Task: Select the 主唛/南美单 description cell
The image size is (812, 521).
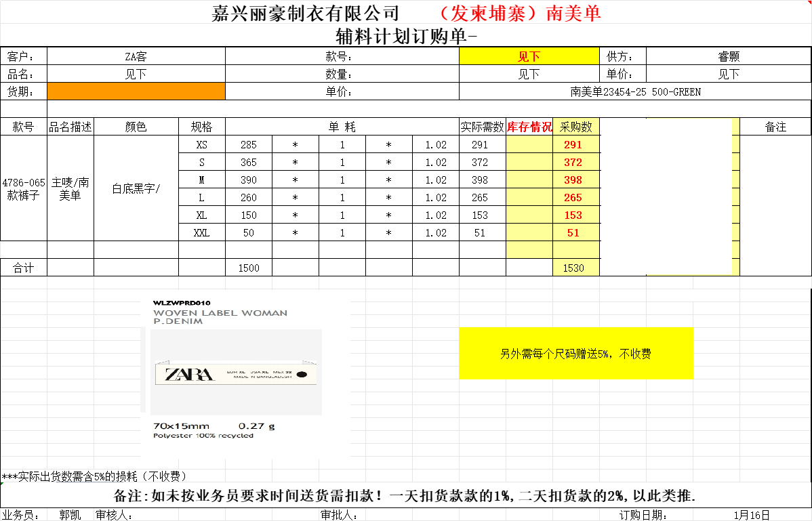Action: pos(70,189)
